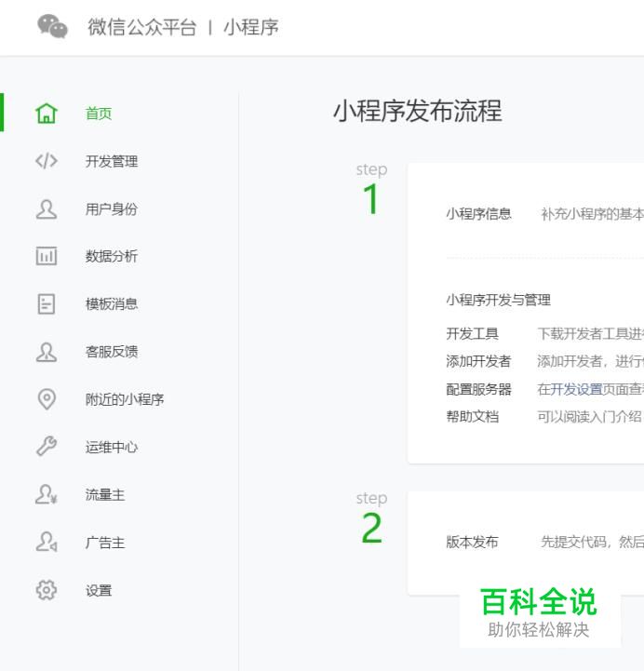The image size is (644, 671).
Task: Click the 小程序 header label
Action: [x=251, y=27]
